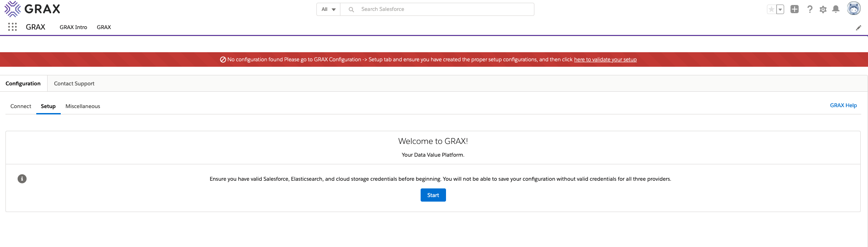The width and height of the screenshot is (868, 247).
Task: Click here to validate your setup link
Action: coord(605,59)
